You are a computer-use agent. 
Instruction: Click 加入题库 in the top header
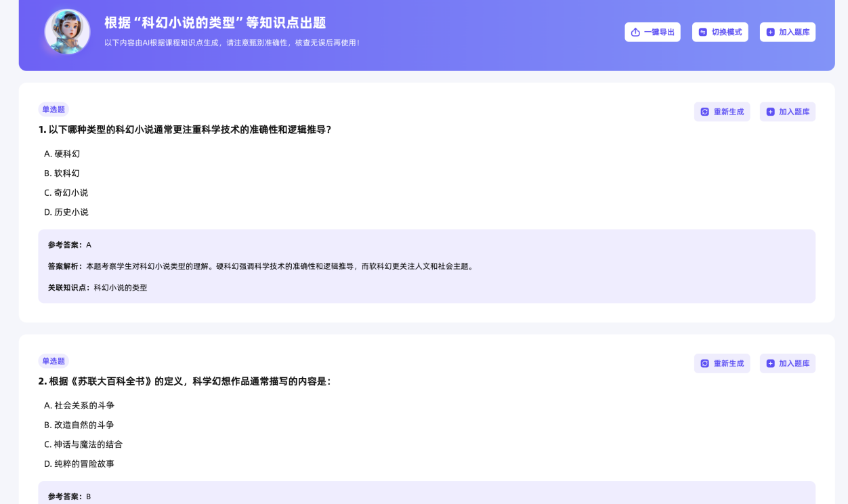787,32
